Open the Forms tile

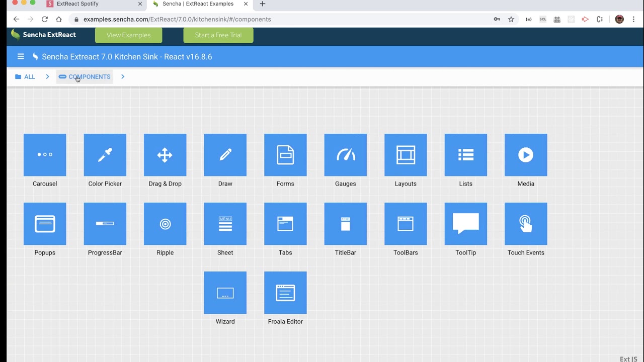tap(285, 155)
